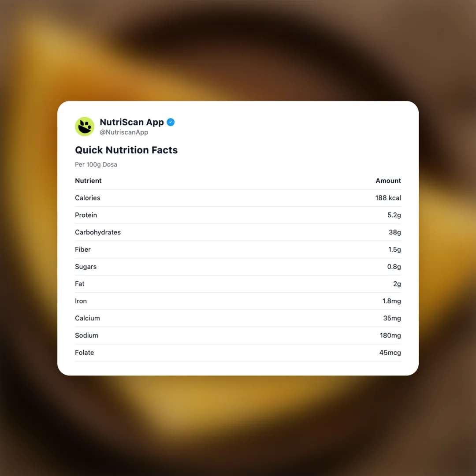The width and height of the screenshot is (476, 476).
Task: Select the Calories row label
Action: click(x=88, y=198)
